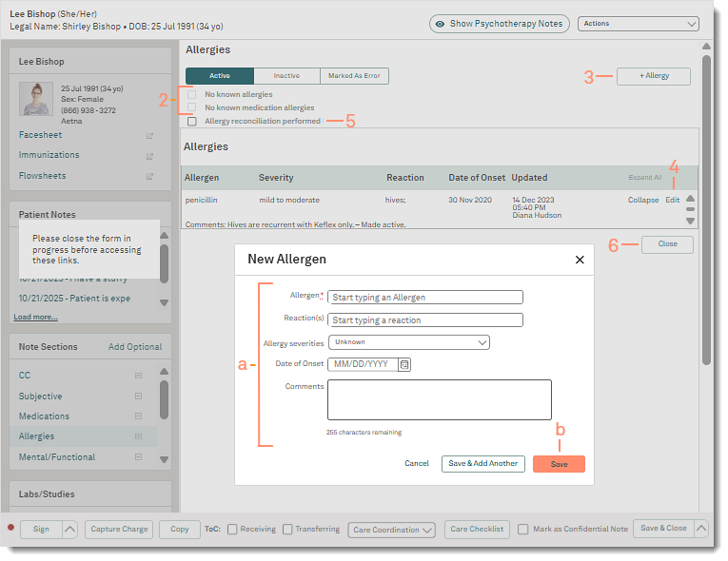
Task: Click the Flowsheets pop-out icon
Action: [149, 177]
